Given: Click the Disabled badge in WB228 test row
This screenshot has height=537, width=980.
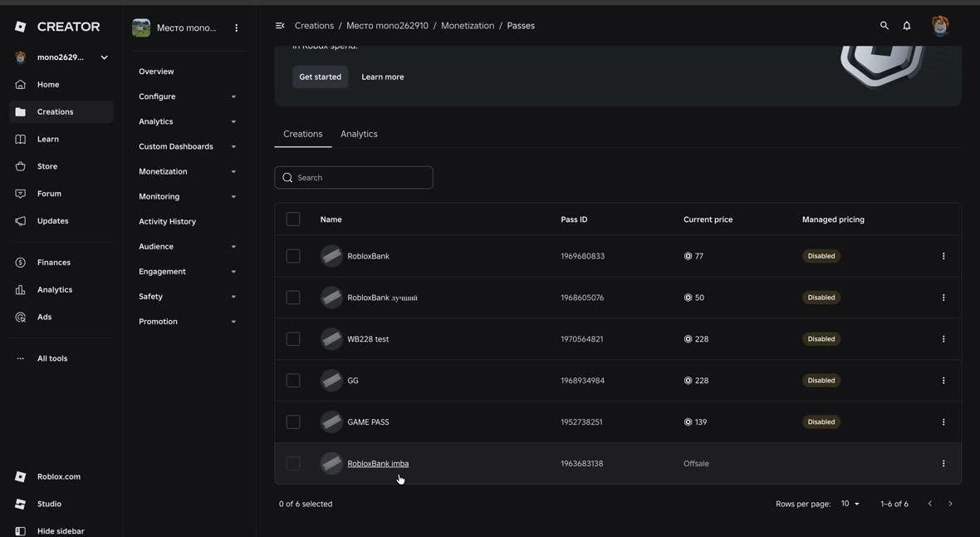Looking at the screenshot, I should coord(821,339).
